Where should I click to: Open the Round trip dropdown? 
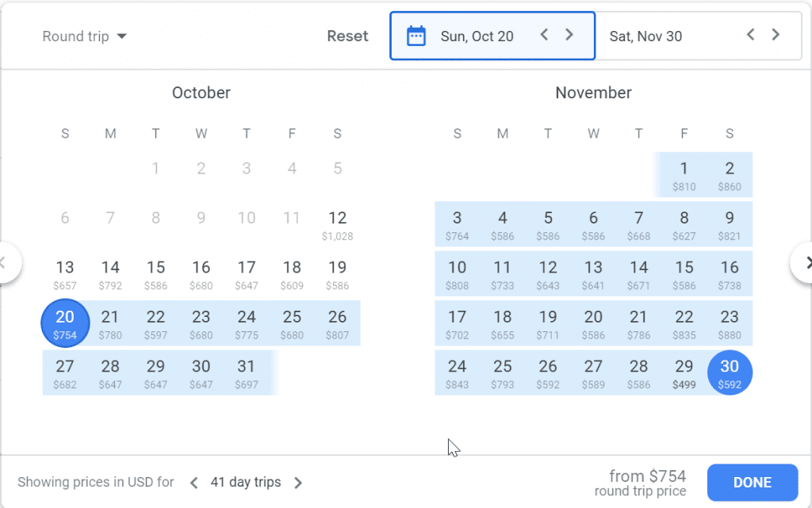point(83,36)
